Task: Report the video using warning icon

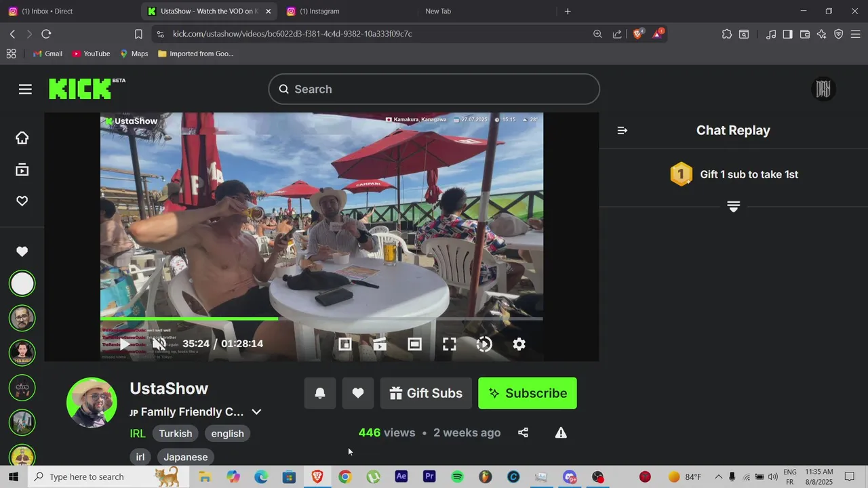Action: pos(561,432)
